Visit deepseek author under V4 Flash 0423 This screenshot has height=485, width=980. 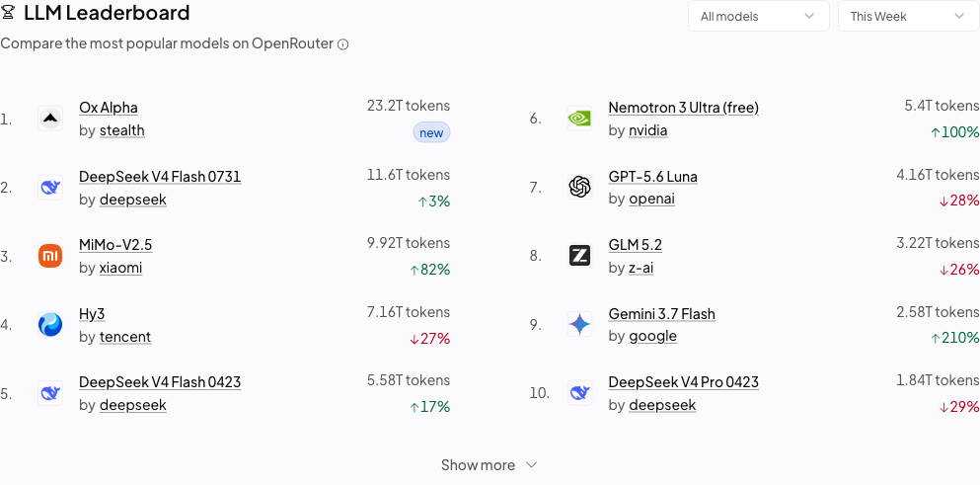point(133,405)
